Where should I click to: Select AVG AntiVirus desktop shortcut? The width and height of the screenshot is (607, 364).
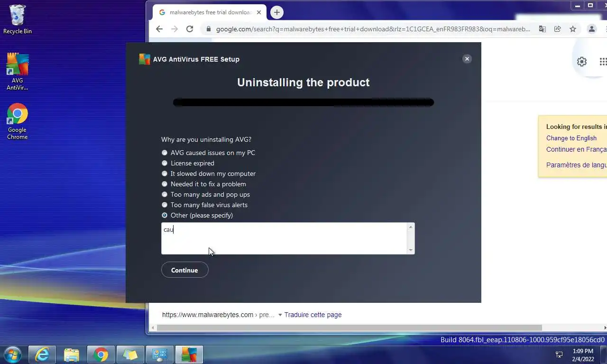(18, 72)
